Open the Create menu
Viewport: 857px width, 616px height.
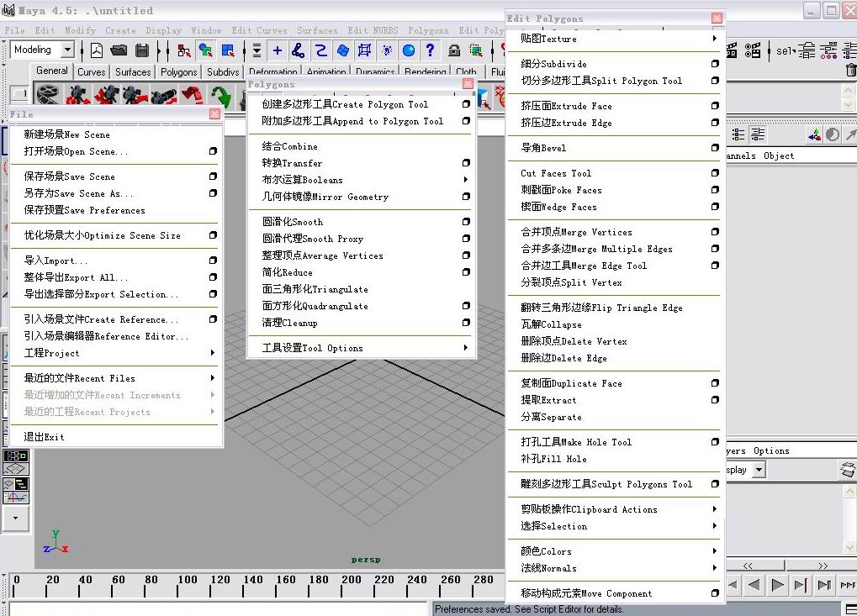[x=120, y=30]
